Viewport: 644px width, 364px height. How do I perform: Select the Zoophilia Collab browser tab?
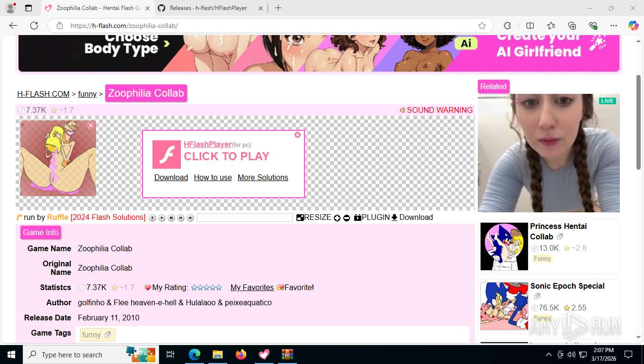(98, 8)
